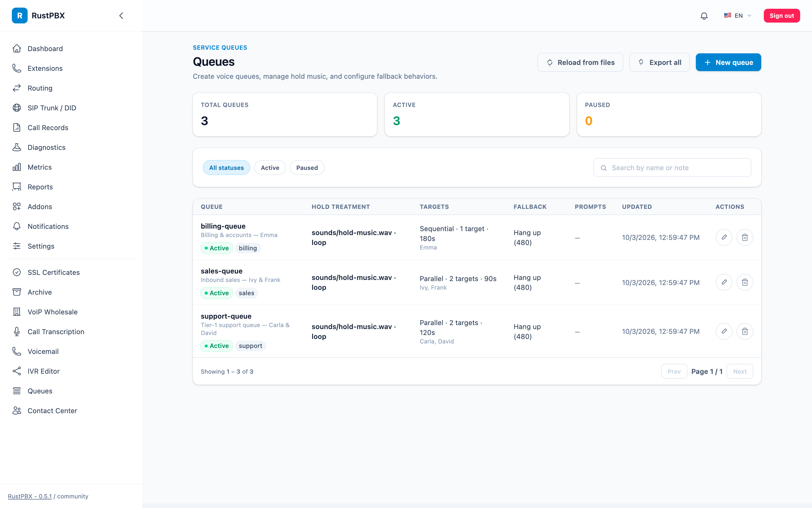Click Reload from files button
This screenshot has height=508, width=812.
(580, 62)
